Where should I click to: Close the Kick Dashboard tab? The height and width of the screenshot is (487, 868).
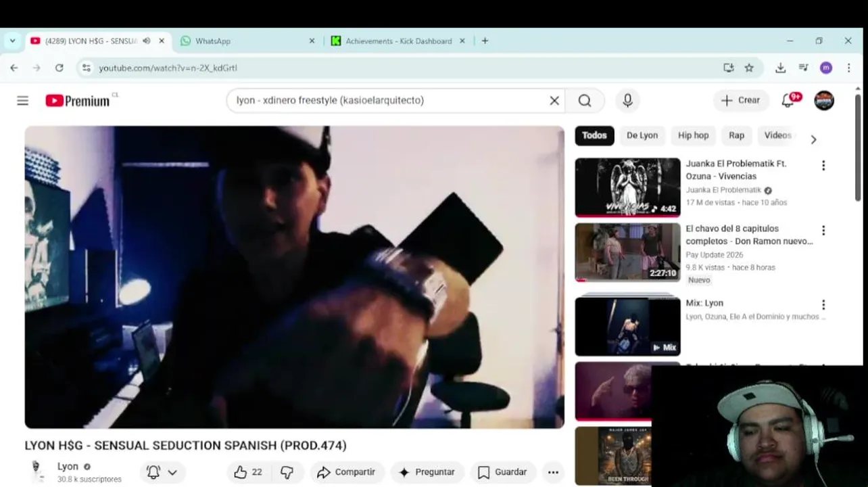click(462, 41)
